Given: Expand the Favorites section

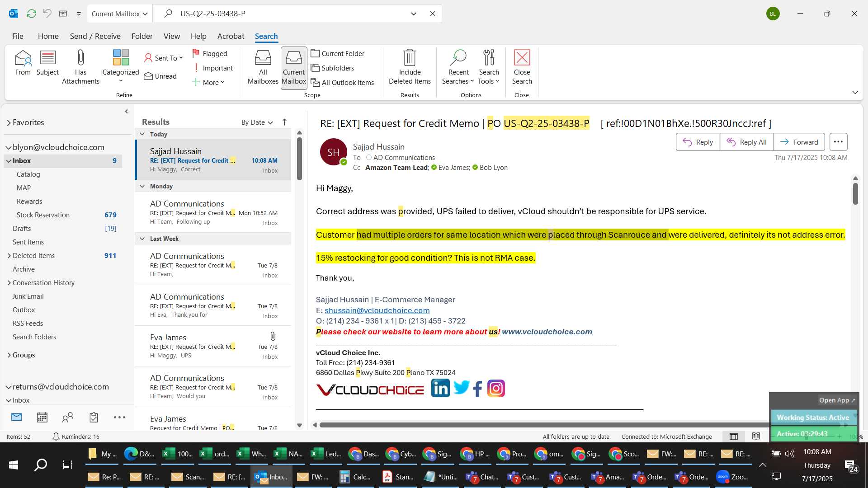Looking at the screenshot, I should (9, 123).
